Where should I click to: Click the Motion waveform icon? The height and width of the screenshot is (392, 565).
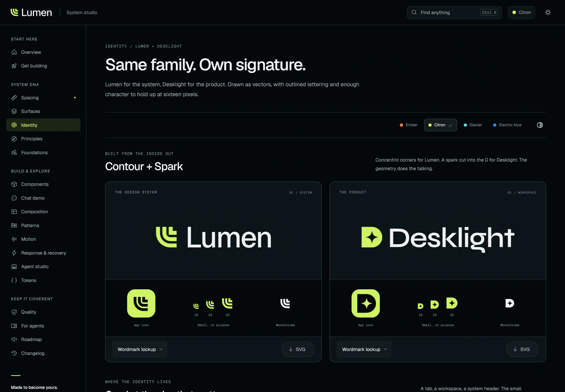coord(14,239)
